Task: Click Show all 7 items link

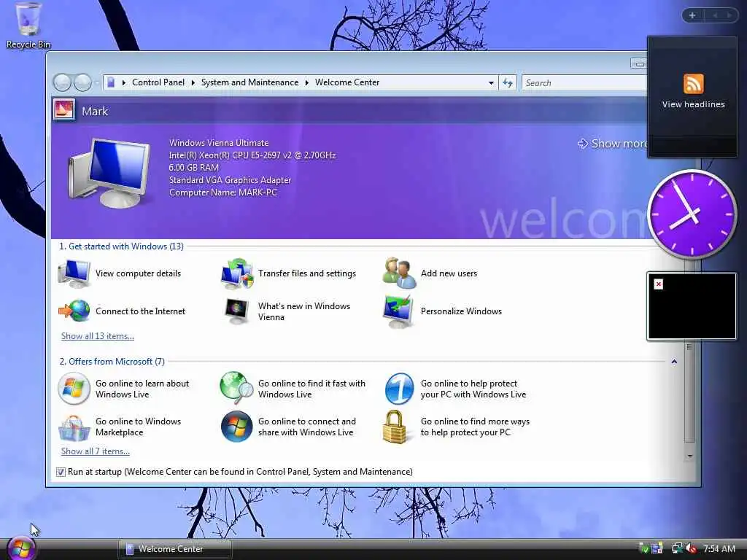Action: point(96,451)
